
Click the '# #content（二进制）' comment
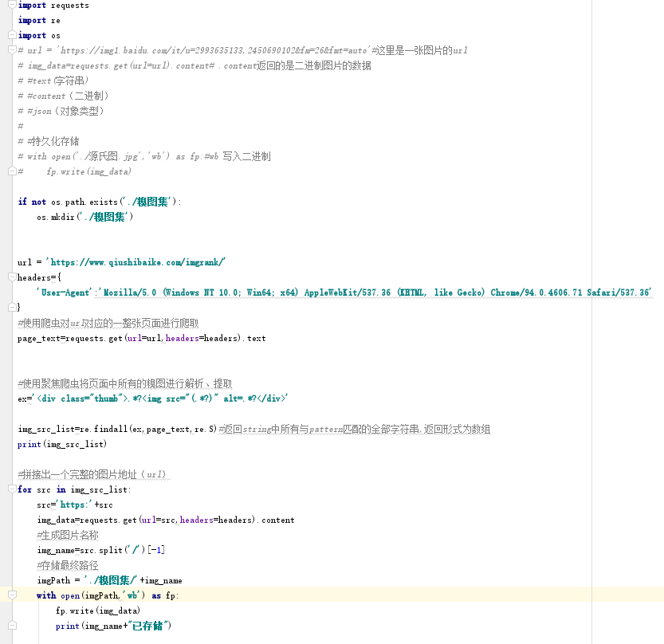point(64,96)
